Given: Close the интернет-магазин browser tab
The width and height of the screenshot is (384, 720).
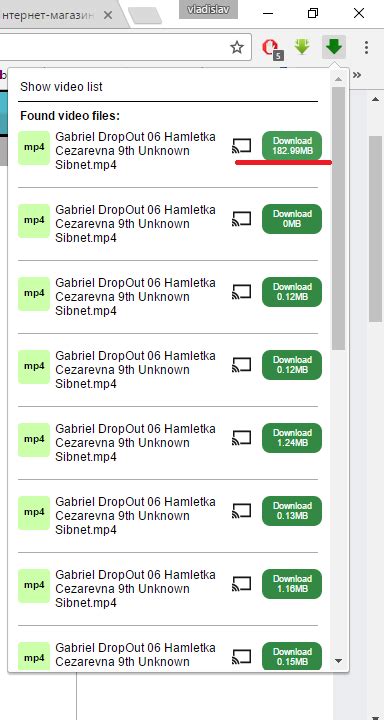Looking at the screenshot, I should pos(108,15).
